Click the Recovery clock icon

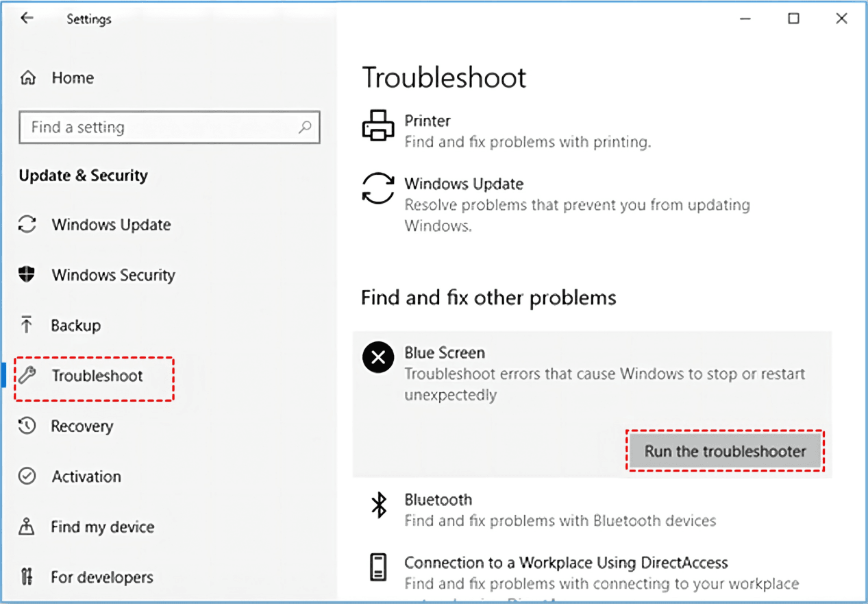[x=27, y=426]
